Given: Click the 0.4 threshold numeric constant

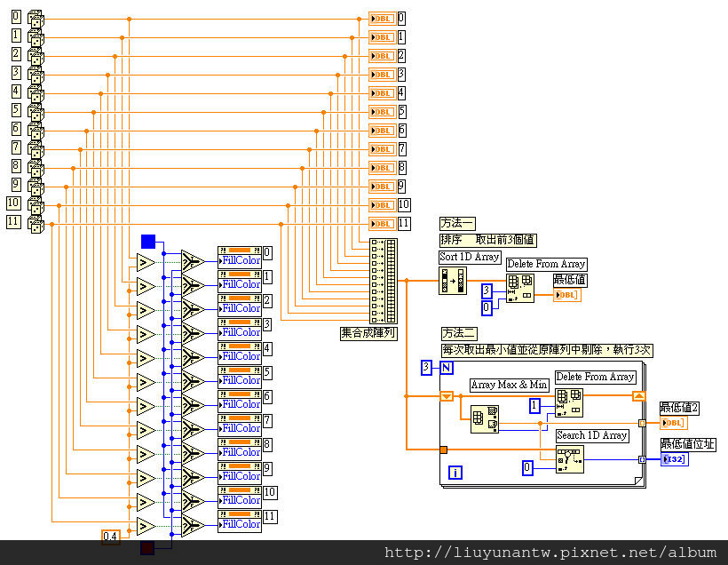Looking at the screenshot, I should pyautogui.click(x=110, y=537).
